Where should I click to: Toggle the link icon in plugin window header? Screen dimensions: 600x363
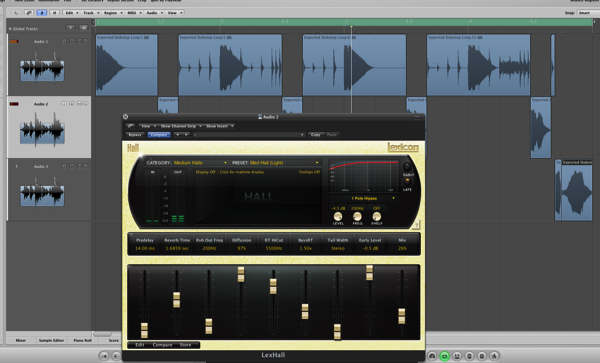pos(130,126)
